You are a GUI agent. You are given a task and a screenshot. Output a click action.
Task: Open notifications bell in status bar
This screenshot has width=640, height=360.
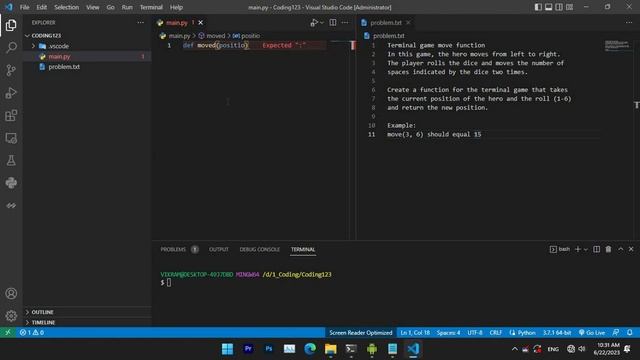click(x=630, y=333)
